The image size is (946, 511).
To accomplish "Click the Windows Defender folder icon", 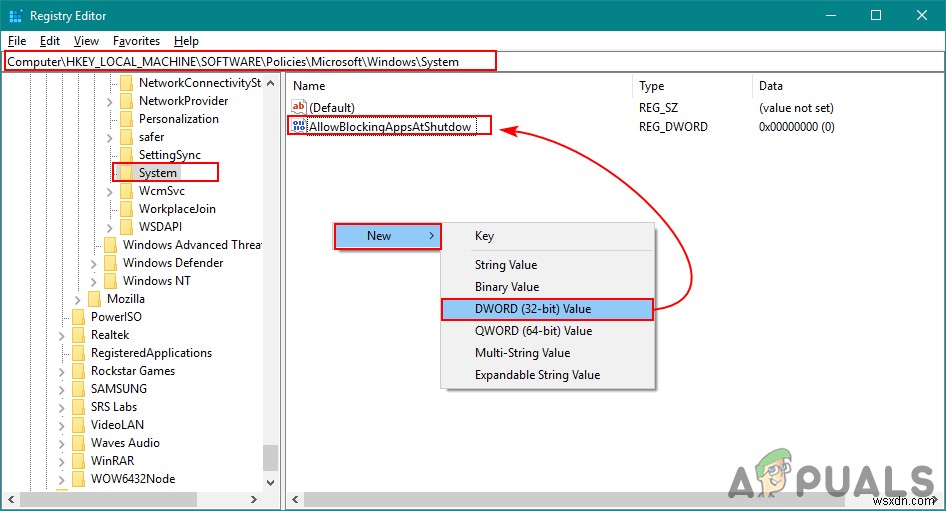I will (x=110, y=263).
